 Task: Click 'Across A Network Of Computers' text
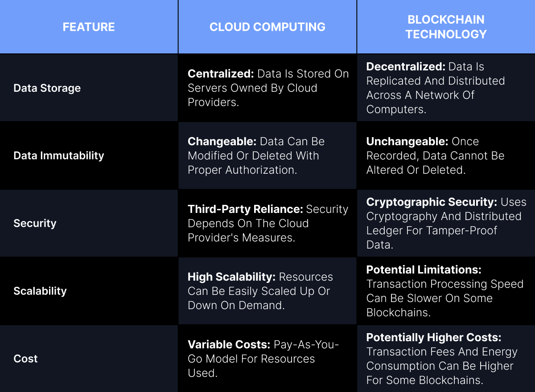pyautogui.click(x=420, y=95)
